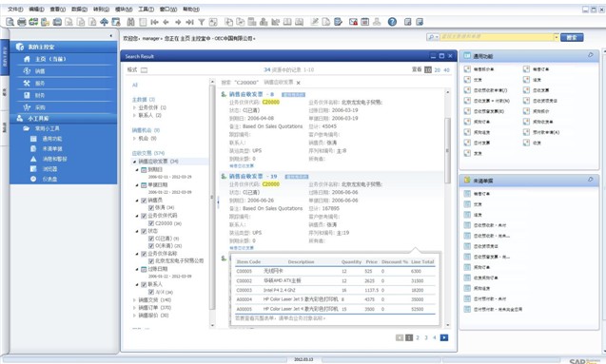Click the blue search button
The width and height of the screenshot is (606, 364).
(x=572, y=37)
